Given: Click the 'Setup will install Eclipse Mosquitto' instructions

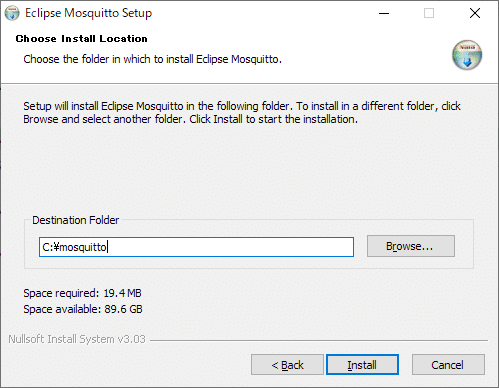Looking at the screenshot, I should pyautogui.click(x=242, y=112).
